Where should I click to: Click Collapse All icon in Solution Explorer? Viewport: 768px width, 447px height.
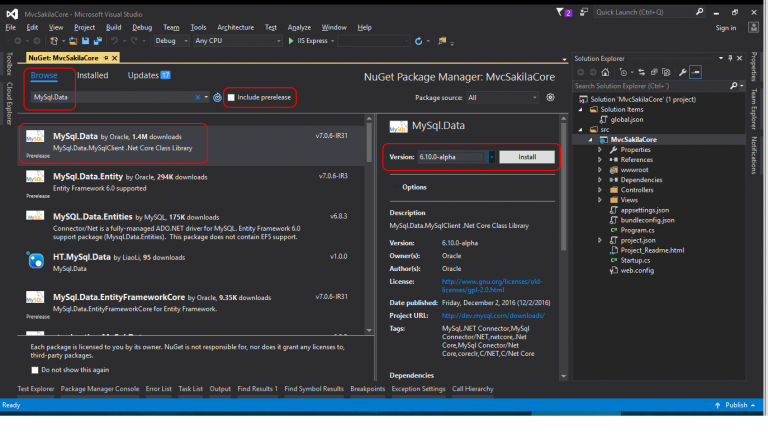(654, 72)
